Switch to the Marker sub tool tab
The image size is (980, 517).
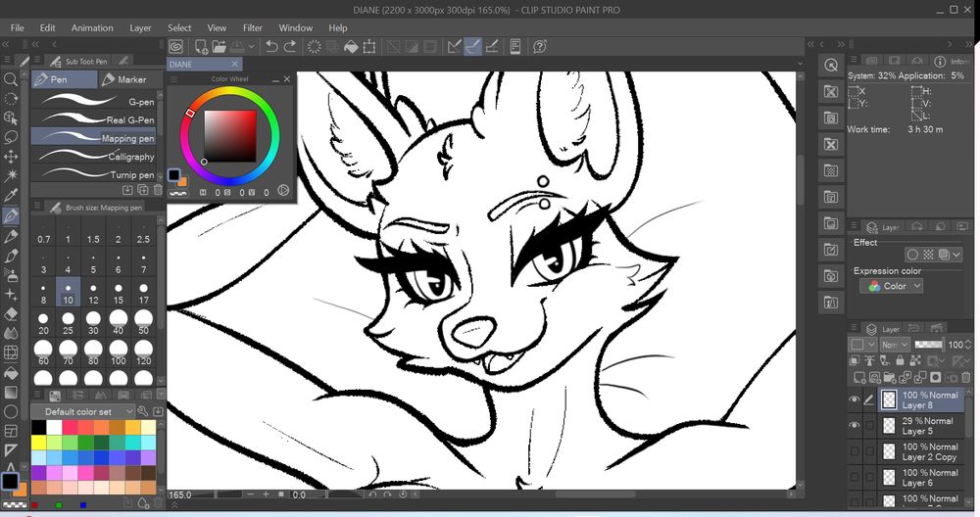coord(130,79)
